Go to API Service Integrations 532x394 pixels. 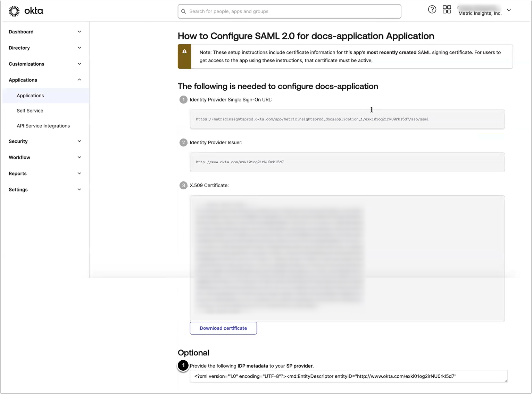43,126
